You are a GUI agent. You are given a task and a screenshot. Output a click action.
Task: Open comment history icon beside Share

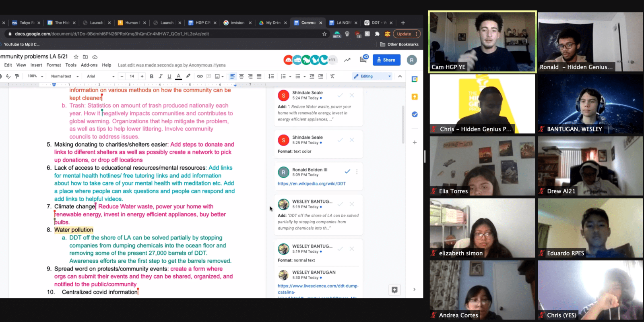(x=363, y=60)
